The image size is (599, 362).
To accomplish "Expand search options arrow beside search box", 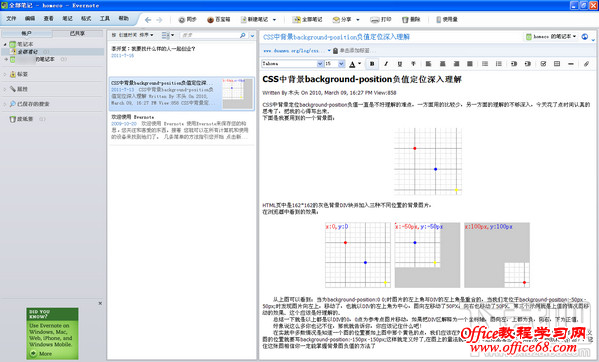I will [252, 36].
